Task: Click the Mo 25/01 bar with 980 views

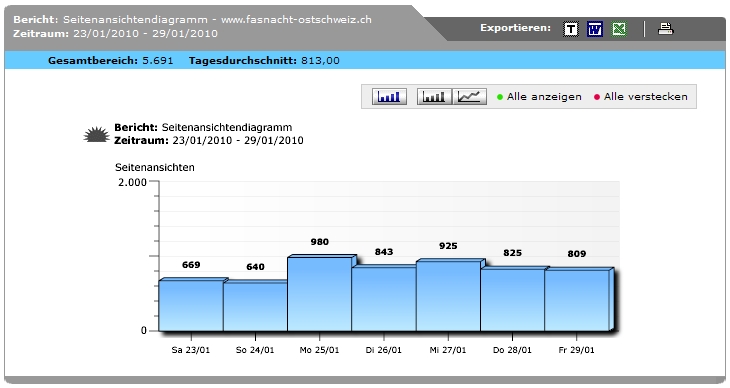Action: pyautogui.click(x=319, y=293)
